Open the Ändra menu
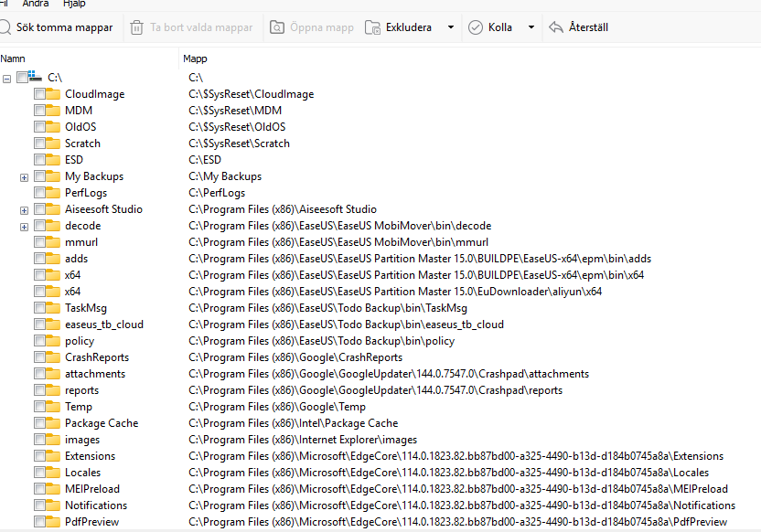 [x=36, y=4]
